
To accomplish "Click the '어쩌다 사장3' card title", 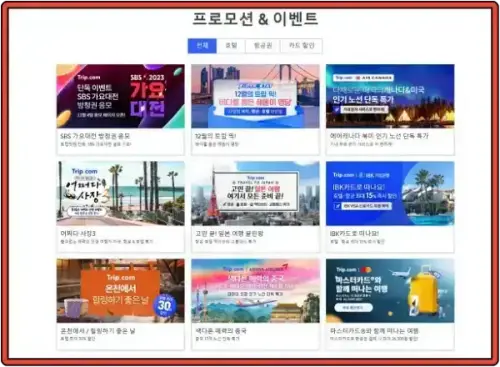I will 78,233.
